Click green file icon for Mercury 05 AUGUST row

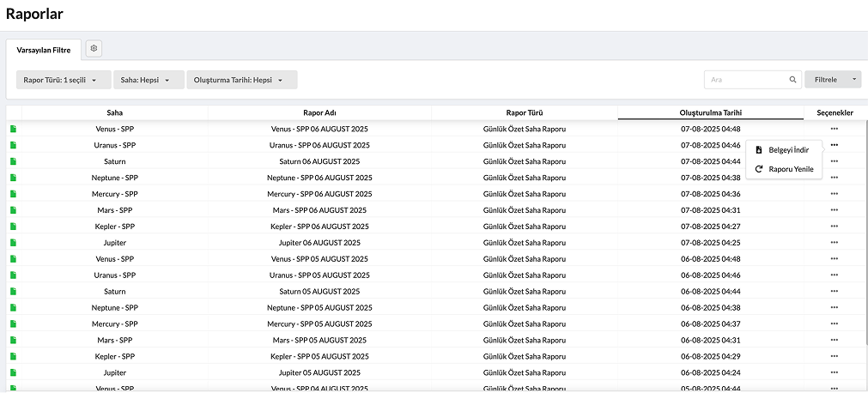[x=14, y=323]
